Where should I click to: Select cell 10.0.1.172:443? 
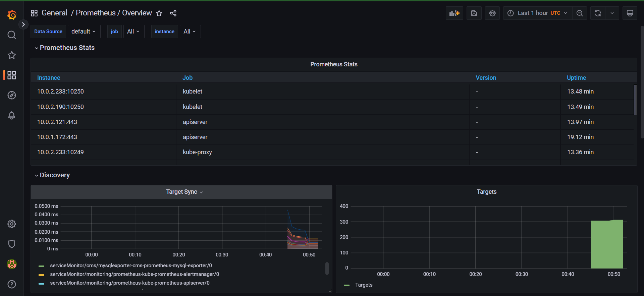tap(103, 137)
